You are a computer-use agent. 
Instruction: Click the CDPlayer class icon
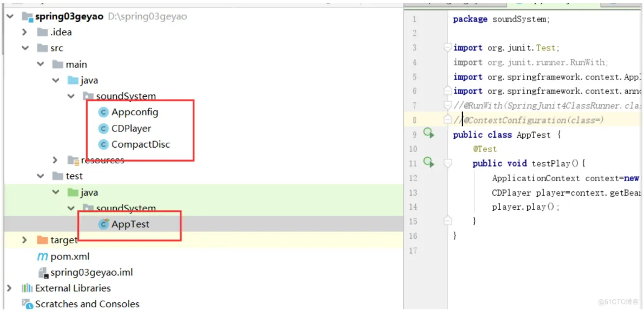pyautogui.click(x=103, y=129)
